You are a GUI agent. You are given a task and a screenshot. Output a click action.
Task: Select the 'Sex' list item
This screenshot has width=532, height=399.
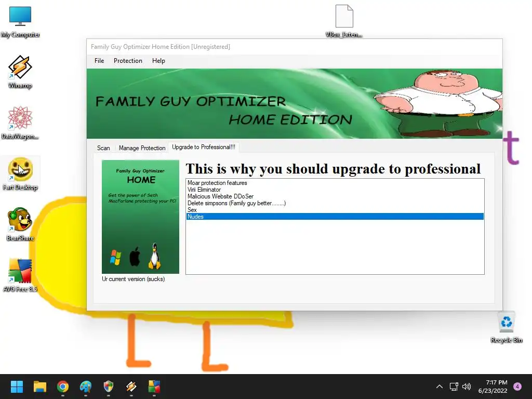click(x=335, y=210)
